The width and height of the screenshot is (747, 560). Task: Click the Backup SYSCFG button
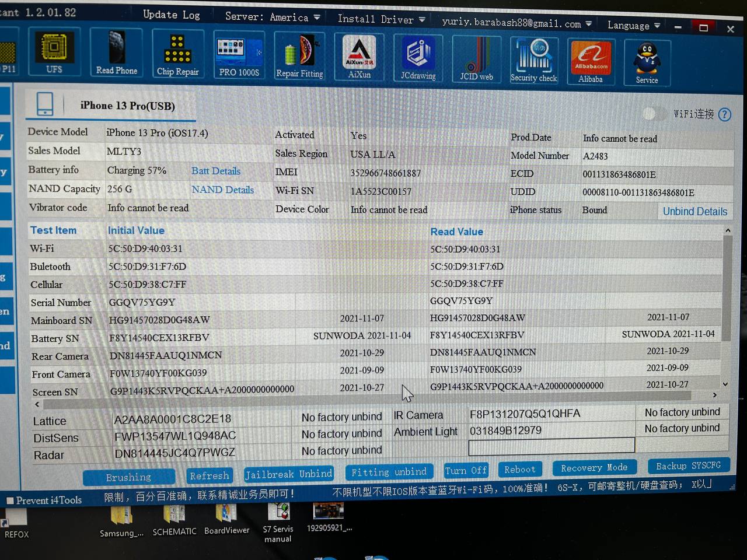click(688, 466)
